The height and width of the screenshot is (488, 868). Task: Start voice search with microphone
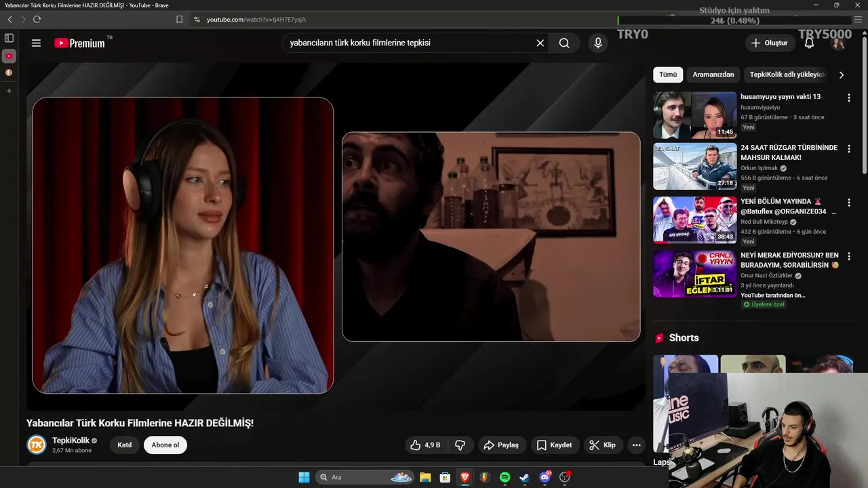point(597,43)
